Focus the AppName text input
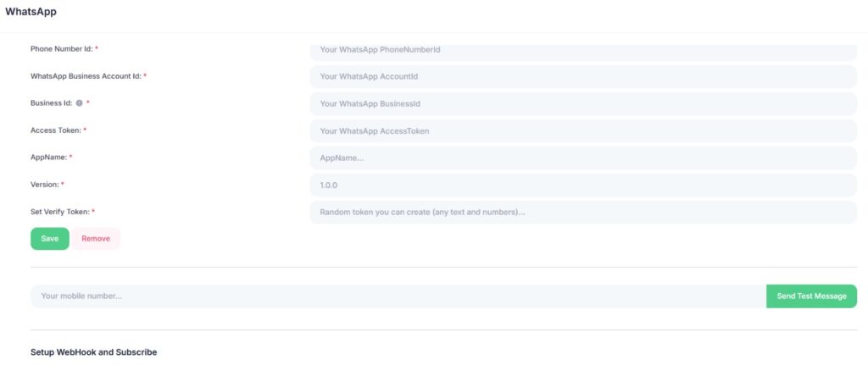868x365 pixels. pyautogui.click(x=582, y=158)
